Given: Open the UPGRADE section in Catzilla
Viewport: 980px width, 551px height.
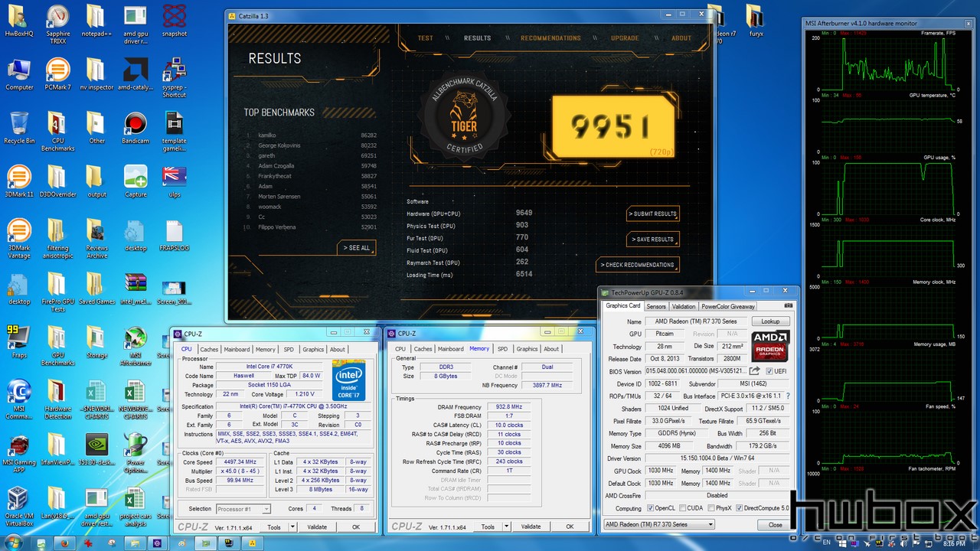Looking at the screenshot, I should pyautogui.click(x=625, y=38).
